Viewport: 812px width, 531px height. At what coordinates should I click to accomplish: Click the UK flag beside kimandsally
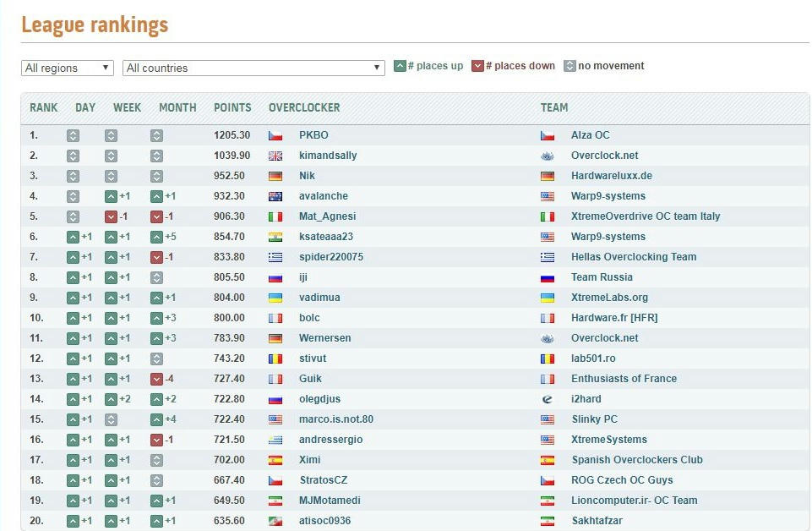point(275,156)
